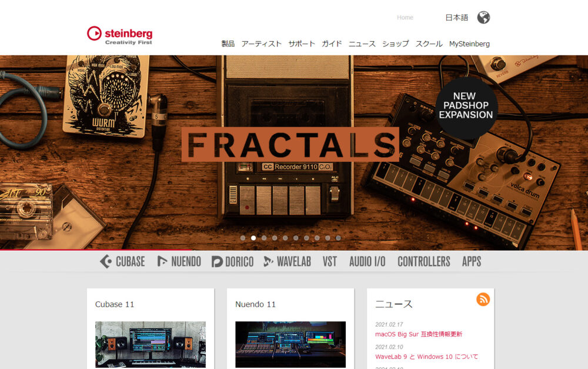
Task: Open the news RSS feed icon
Action: coord(483,299)
